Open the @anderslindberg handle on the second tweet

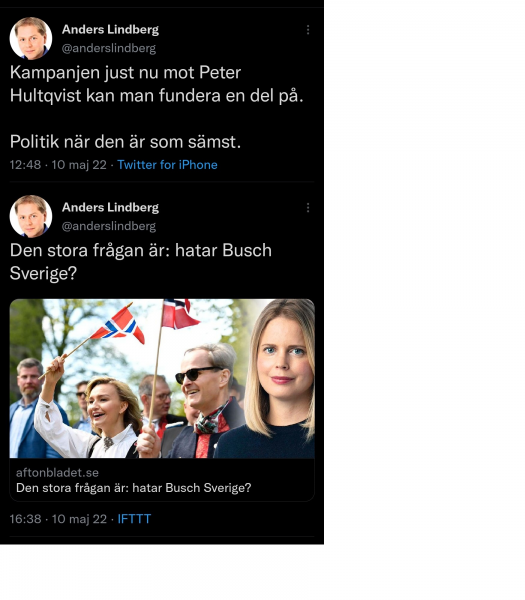(x=109, y=226)
